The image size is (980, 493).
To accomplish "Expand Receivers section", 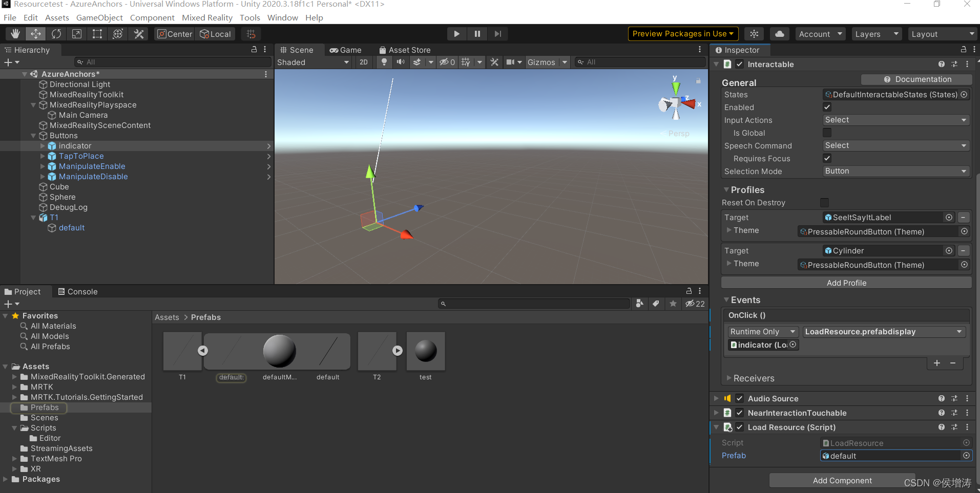I will click(x=729, y=378).
